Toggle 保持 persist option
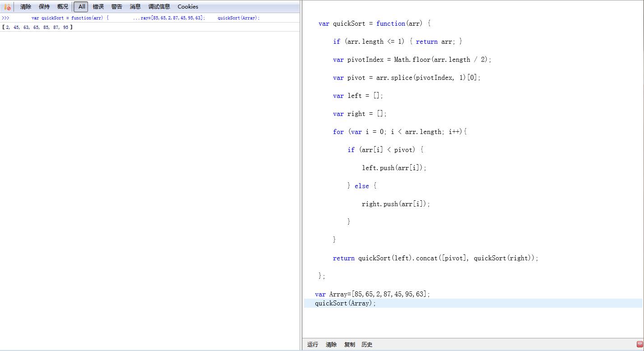This screenshot has height=351, width=644. point(44,7)
